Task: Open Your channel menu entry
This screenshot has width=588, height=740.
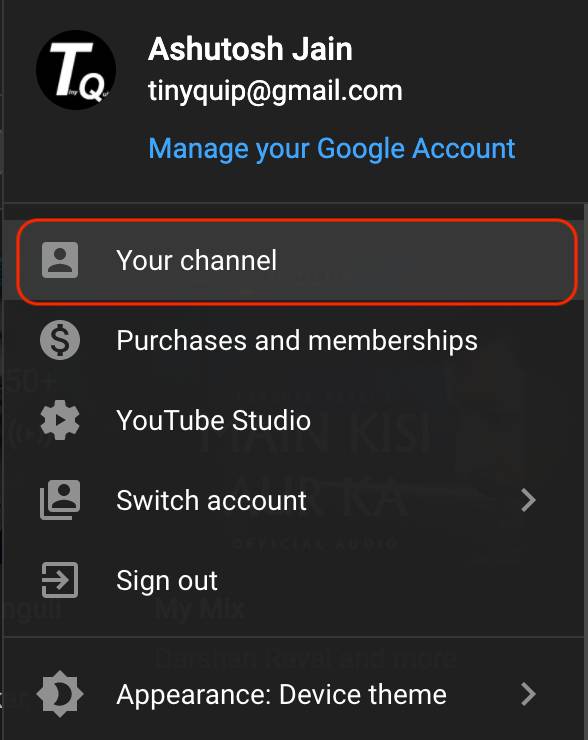Action: [297, 261]
